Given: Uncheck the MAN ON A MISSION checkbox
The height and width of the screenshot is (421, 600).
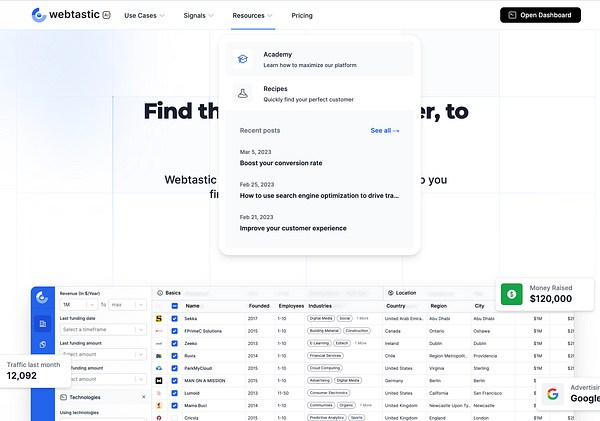Looking at the screenshot, I should coord(174,380).
